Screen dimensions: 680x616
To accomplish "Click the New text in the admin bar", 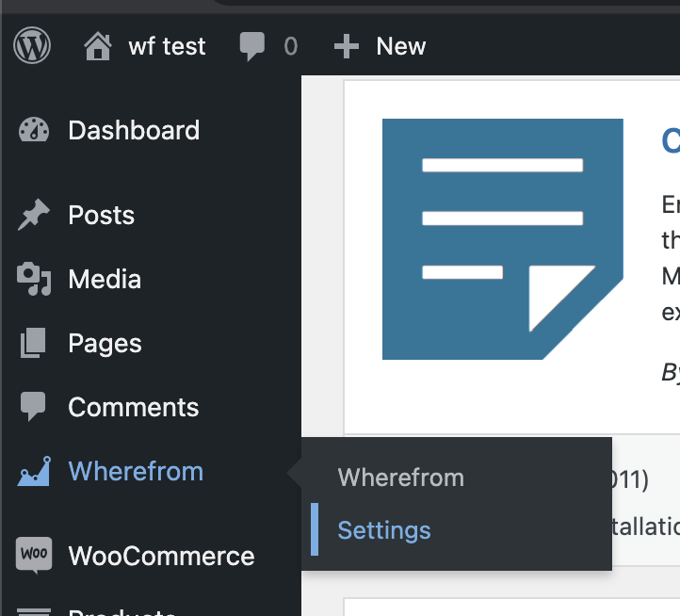I will 400,46.
